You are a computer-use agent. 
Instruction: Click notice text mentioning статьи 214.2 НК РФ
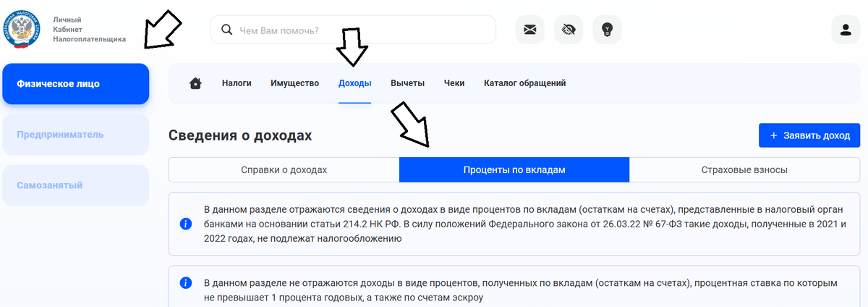click(x=525, y=224)
